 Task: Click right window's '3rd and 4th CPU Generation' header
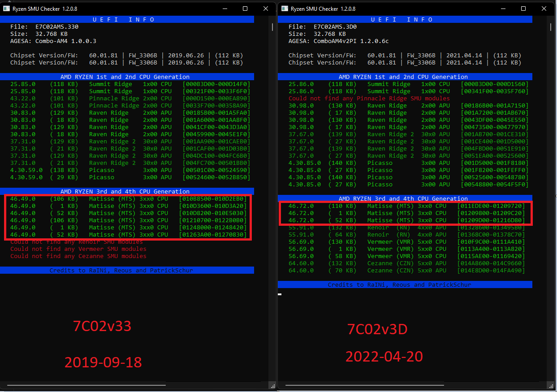point(405,198)
